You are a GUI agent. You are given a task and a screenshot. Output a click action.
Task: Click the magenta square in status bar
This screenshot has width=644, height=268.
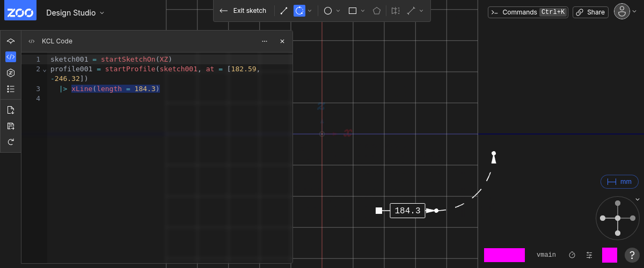(x=609, y=255)
